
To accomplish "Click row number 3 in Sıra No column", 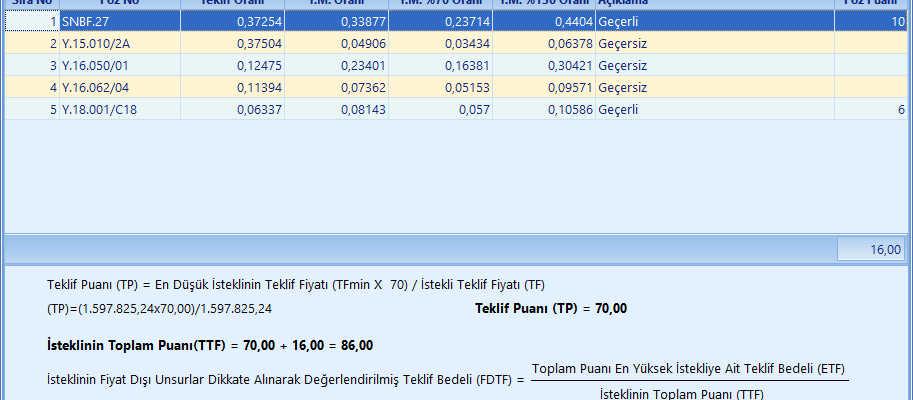I will tap(32, 65).
